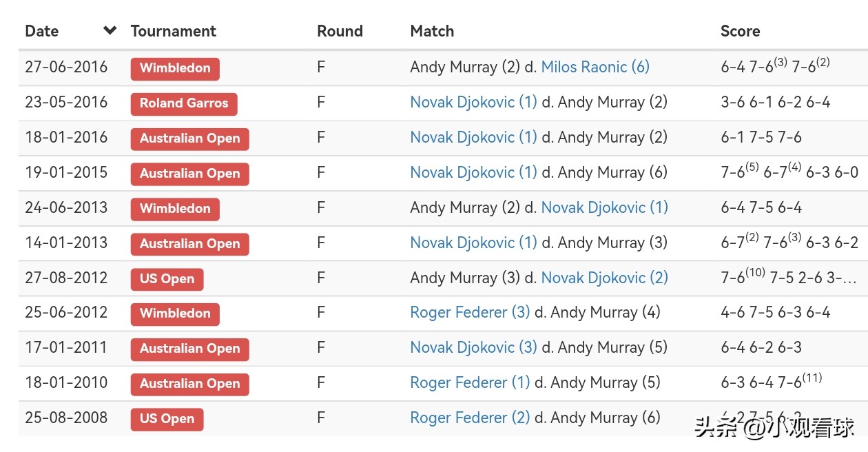Click Wimbledon badge dated 25-06-2012

[x=175, y=314]
